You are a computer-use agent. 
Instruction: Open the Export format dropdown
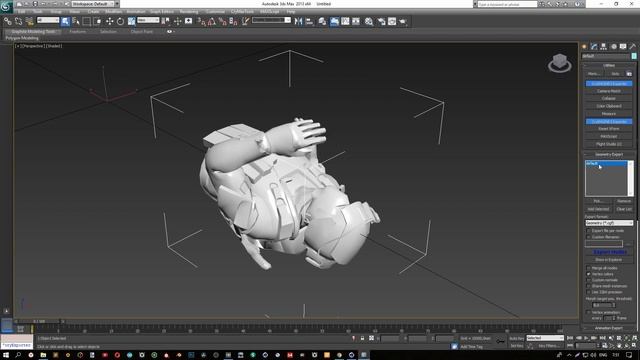point(609,223)
